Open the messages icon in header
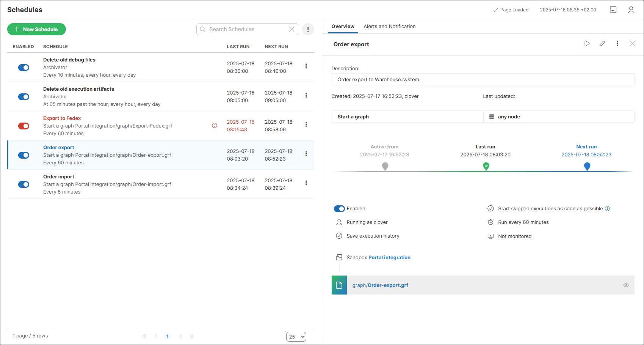Screen dimensions: 644x345 (x=613, y=10)
